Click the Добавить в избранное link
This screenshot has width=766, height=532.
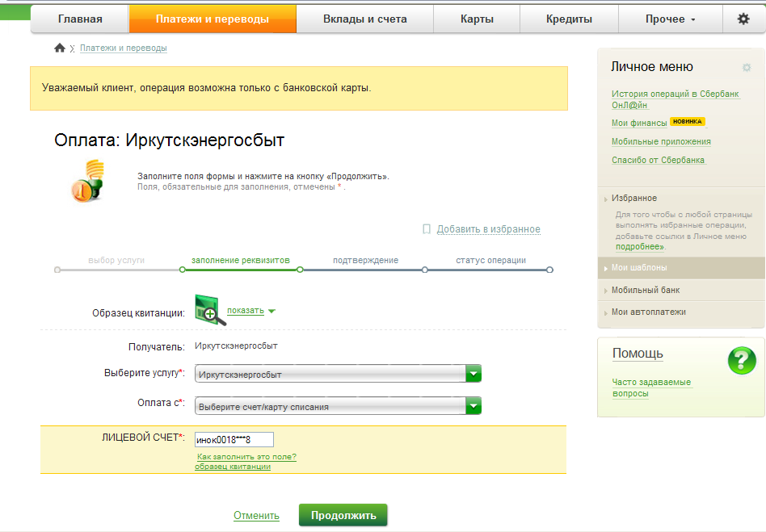(x=489, y=229)
